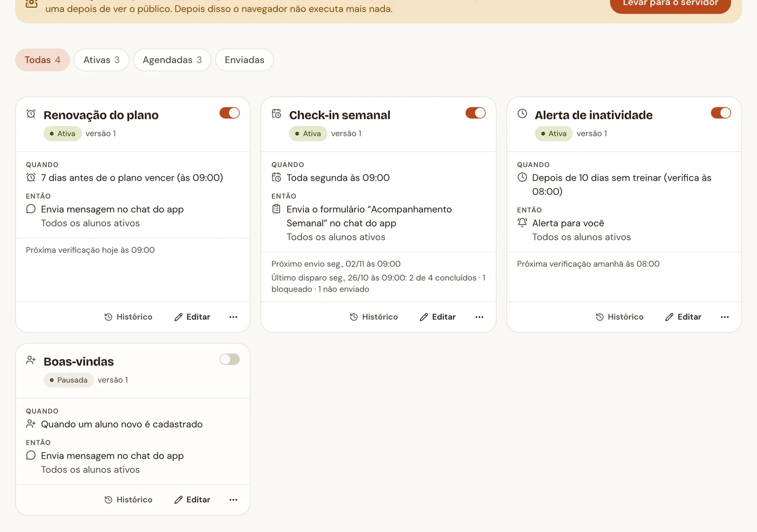This screenshot has height=532, width=757.
Task: Click the Levar para o servidor button
Action: [x=670, y=4]
